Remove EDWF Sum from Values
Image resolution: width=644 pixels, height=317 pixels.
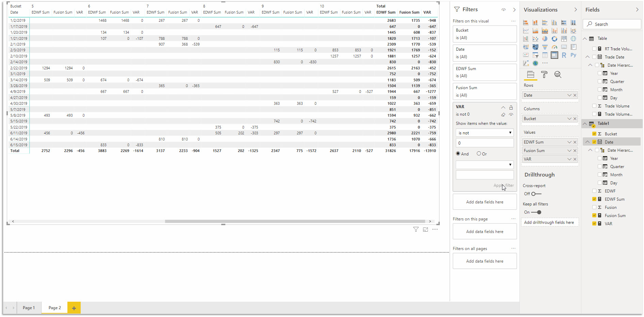tap(575, 142)
